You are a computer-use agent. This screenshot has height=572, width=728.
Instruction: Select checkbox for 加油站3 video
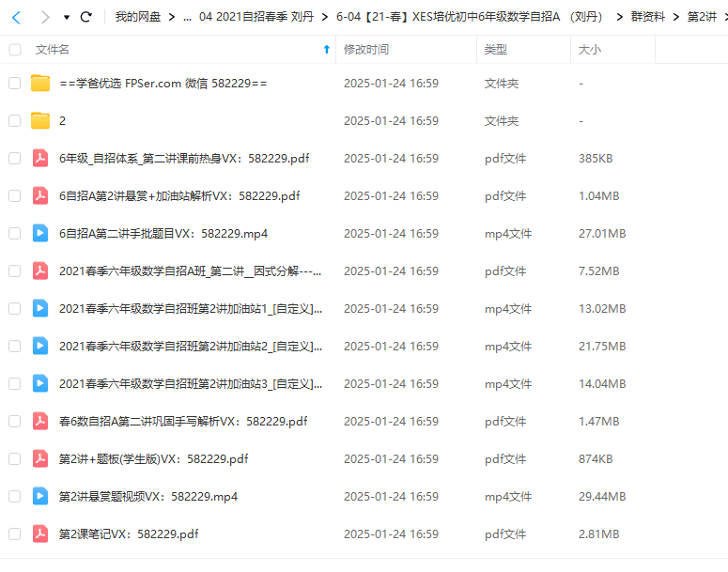click(15, 383)
